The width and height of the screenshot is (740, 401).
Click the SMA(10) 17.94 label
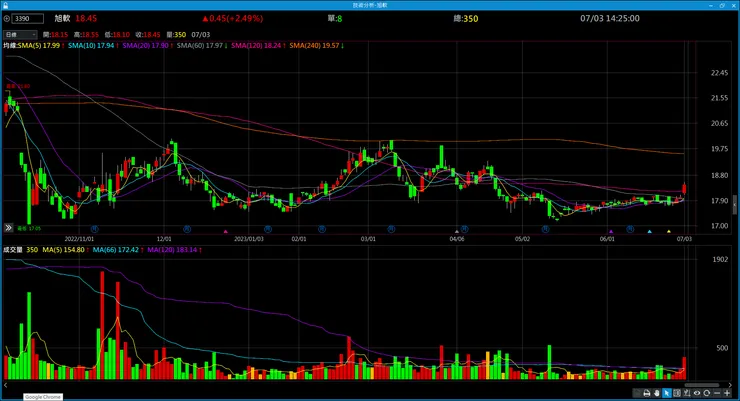93,46
